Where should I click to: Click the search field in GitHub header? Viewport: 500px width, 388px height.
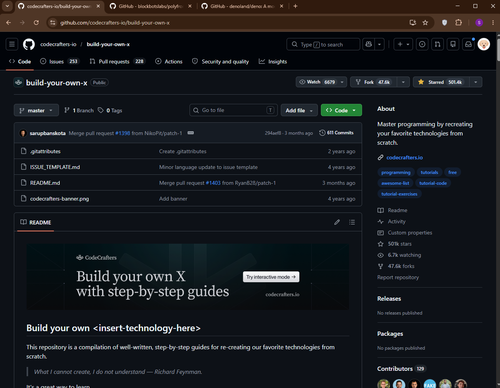click(323, 44)
